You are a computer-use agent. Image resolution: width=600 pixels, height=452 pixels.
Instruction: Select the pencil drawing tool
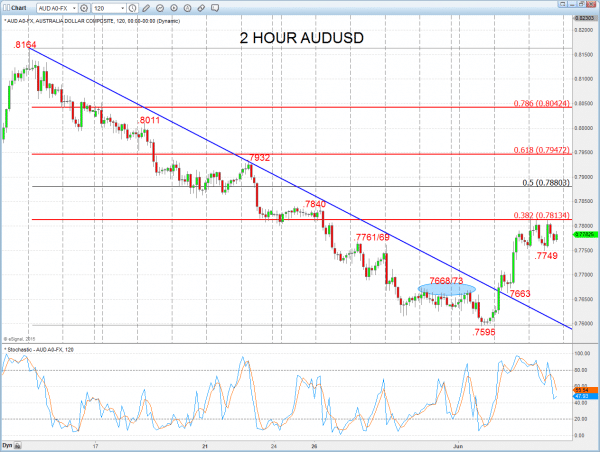tap(146, 8)
